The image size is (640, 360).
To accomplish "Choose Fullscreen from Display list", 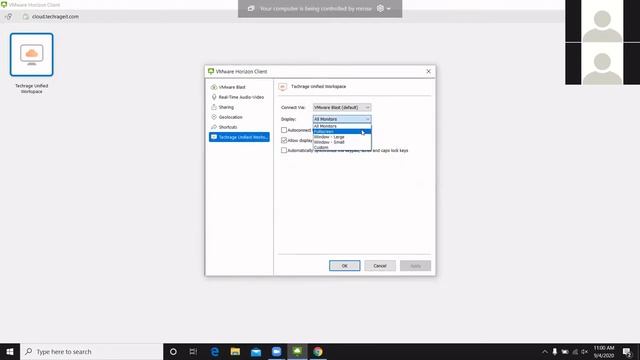I will pos(342,131).
